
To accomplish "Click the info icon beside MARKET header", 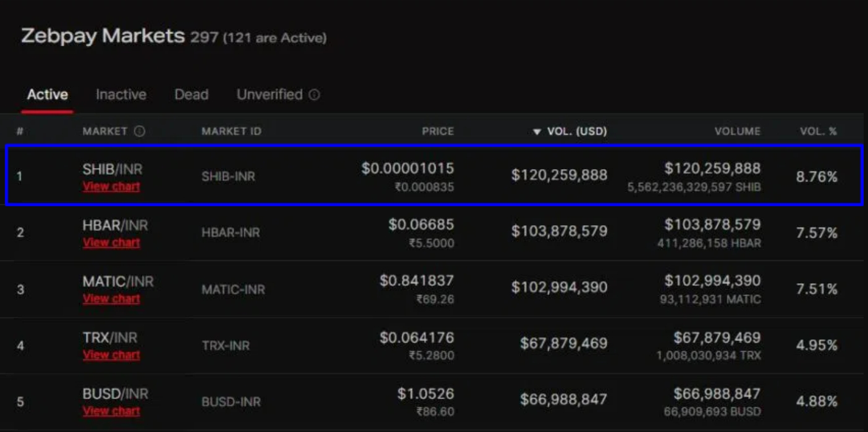I will (x=140, y=131).
